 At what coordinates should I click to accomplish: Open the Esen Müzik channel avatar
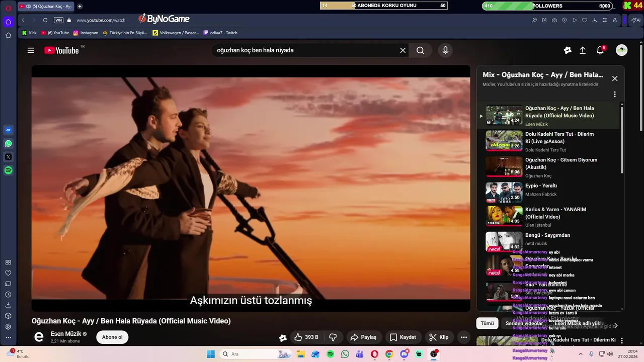(39, 337)
